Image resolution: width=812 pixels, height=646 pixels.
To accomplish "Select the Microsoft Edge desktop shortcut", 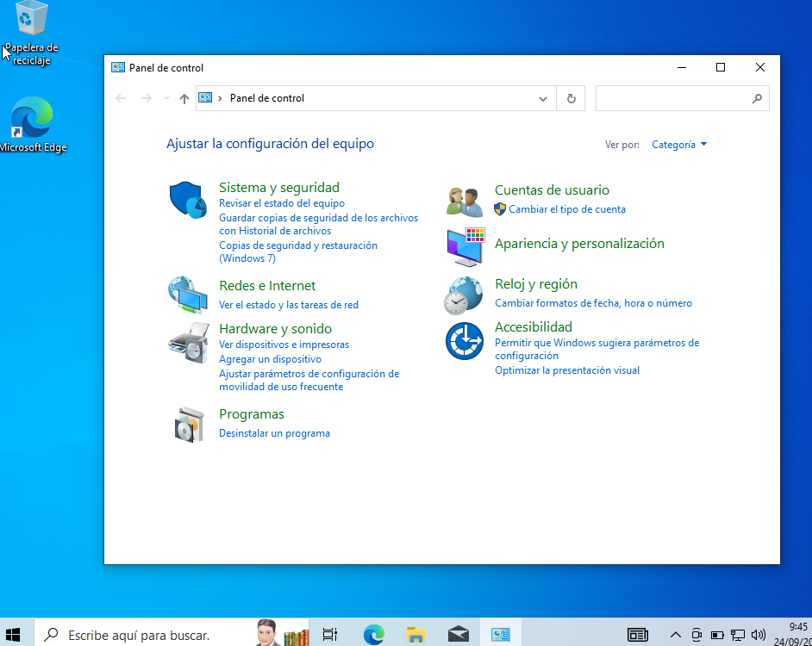I will tap(32, 125).
